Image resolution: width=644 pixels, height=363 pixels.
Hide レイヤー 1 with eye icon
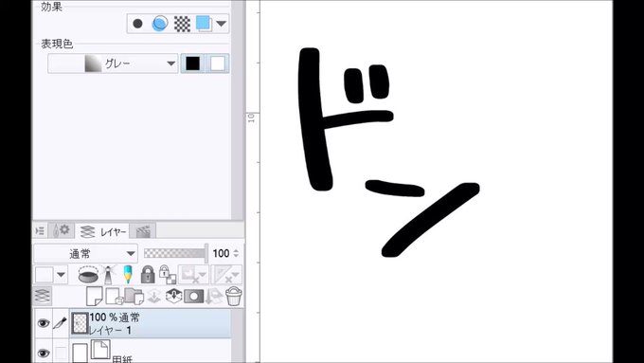tap(44, 323)
